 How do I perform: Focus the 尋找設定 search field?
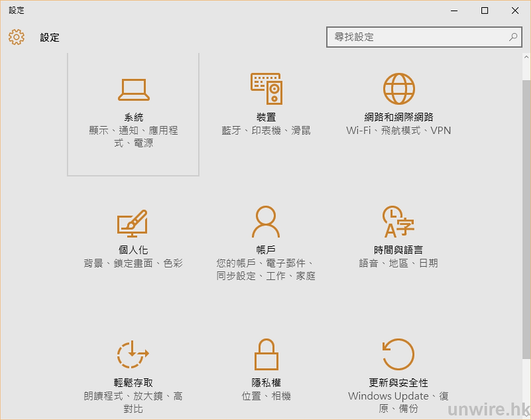419,37
